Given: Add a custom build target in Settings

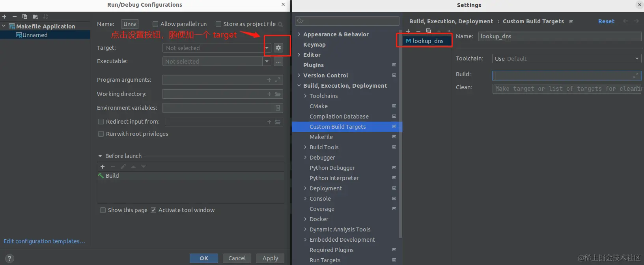Looking at the screenshot, I should coord(408,31).
